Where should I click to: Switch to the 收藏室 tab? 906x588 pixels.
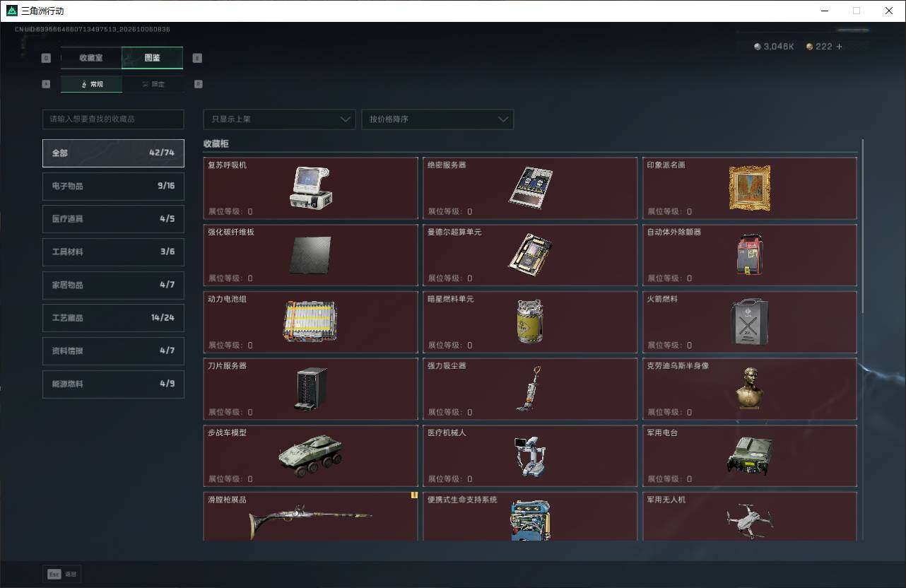91,58
